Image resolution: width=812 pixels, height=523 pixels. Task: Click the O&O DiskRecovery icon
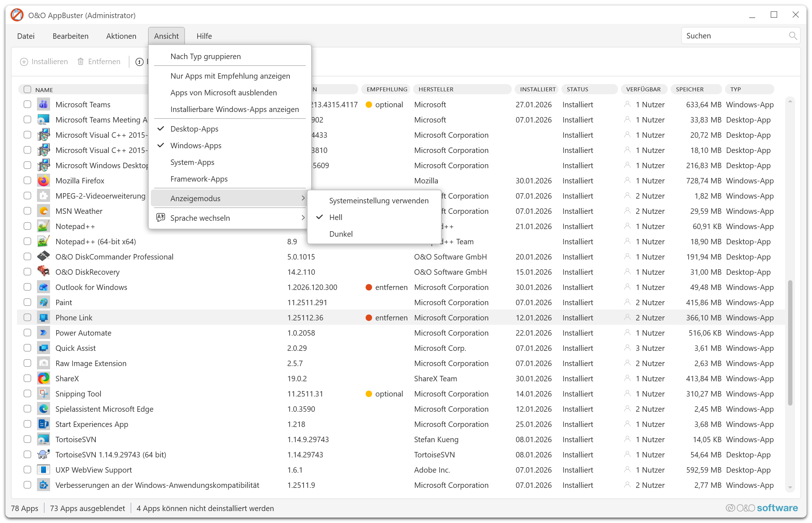pyautogui.click(x=44, y=272)
